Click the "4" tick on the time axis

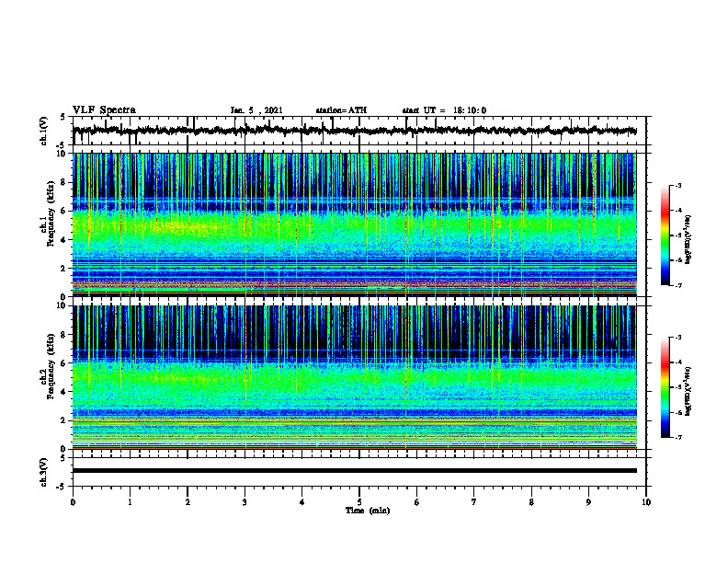click(x=301, y=502)
